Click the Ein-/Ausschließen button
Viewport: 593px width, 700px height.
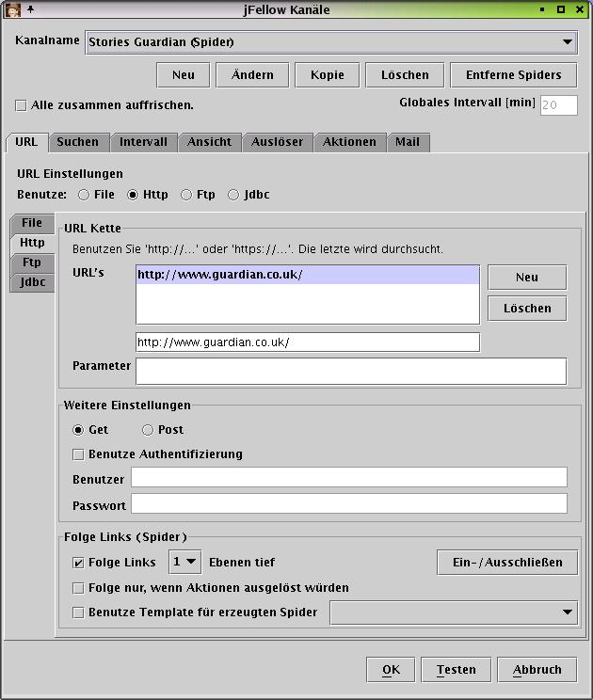pyautogui.click(x=507, y=562)
